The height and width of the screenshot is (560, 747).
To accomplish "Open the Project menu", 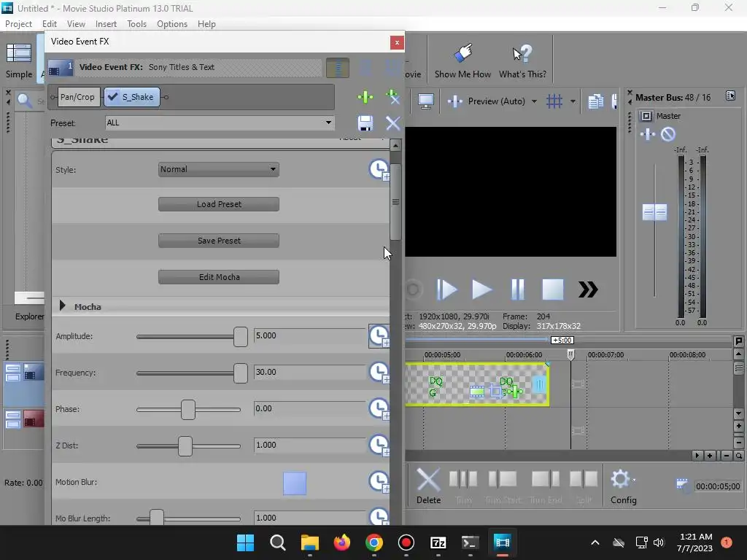I will tap(18, 24).
